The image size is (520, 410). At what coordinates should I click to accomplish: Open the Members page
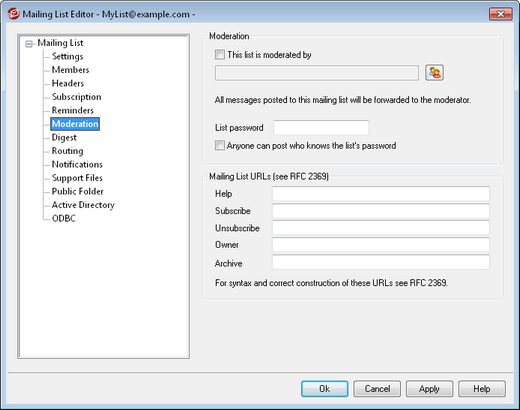(x=70, y=70)
